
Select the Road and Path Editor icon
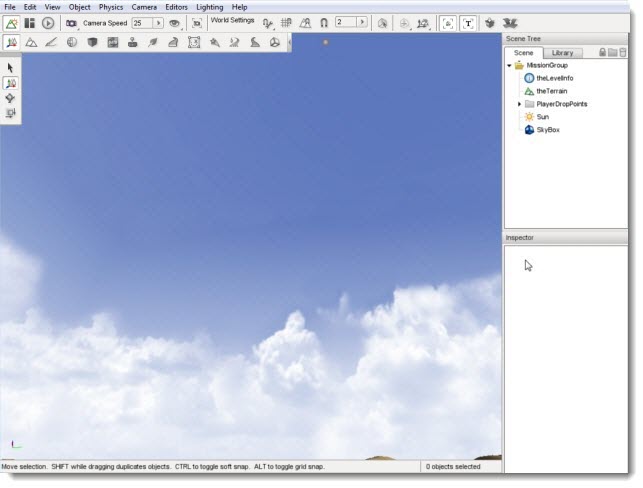click(x=255, y=42)
